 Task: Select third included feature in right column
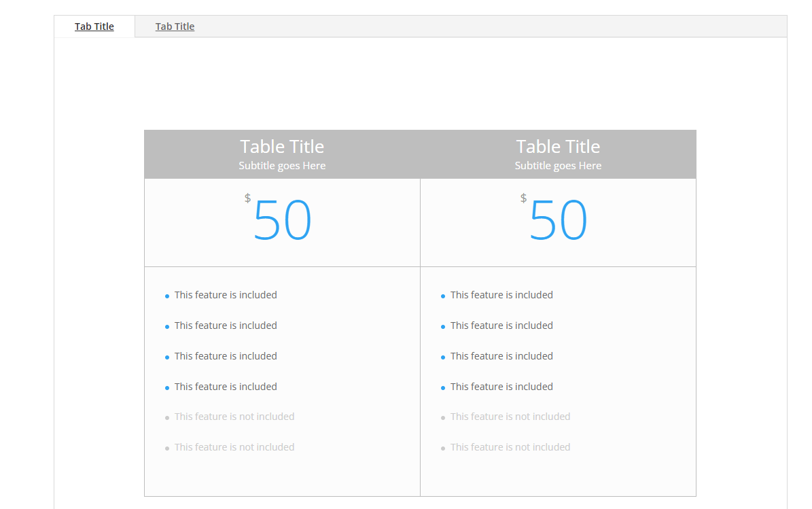tap(501, 356)
